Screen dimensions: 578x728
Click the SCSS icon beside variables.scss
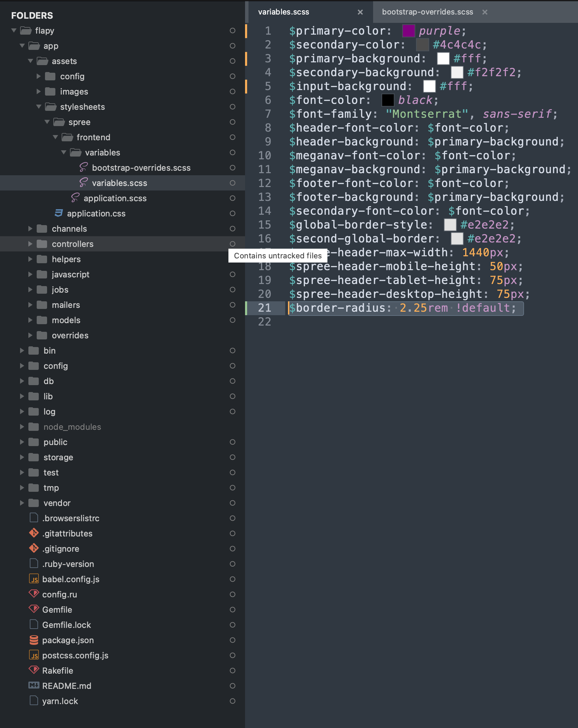(x=83, y=183)
